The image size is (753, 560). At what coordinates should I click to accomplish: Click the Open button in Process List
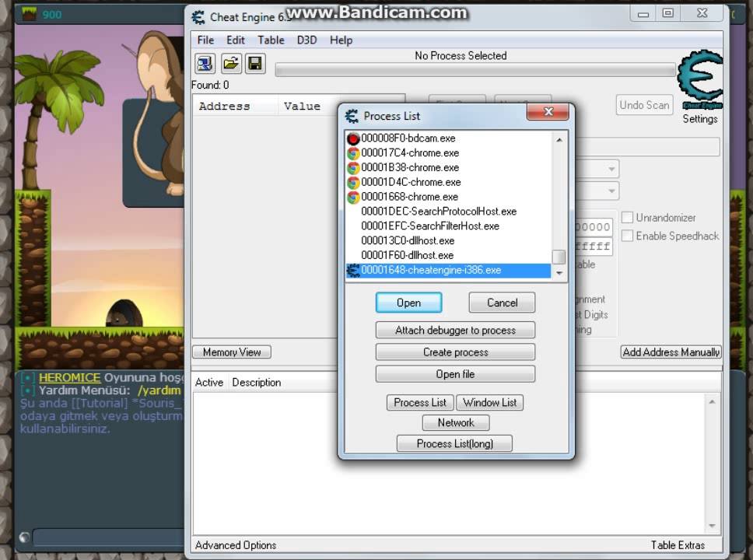point(408,303)
